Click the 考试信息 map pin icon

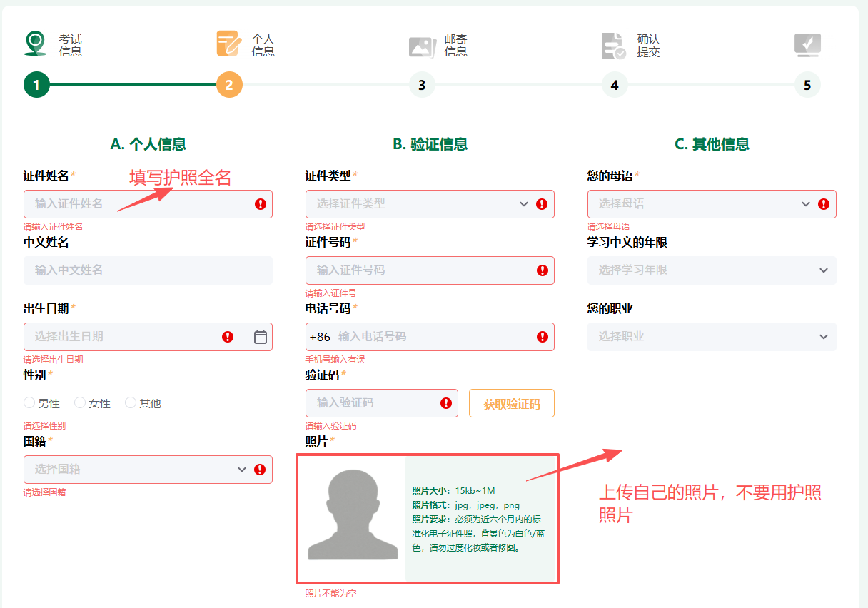pyautogui.click(x=35, y=44)
